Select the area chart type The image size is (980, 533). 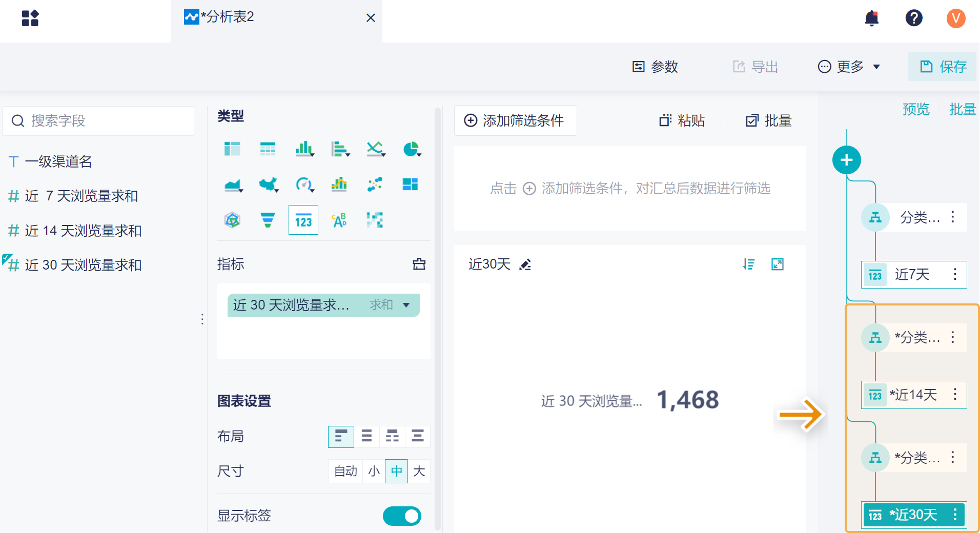click(233, 184)
